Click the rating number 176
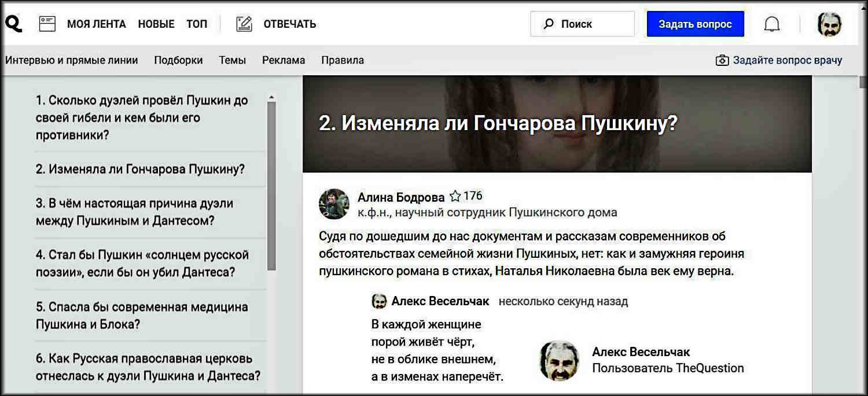The image size is (868, 396). point(473,196)
